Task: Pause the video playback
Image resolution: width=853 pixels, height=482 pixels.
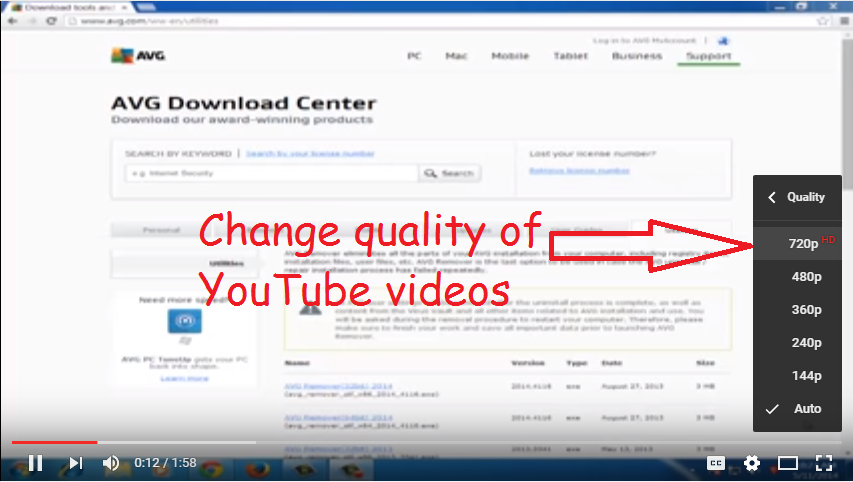Action: point(35,463)
